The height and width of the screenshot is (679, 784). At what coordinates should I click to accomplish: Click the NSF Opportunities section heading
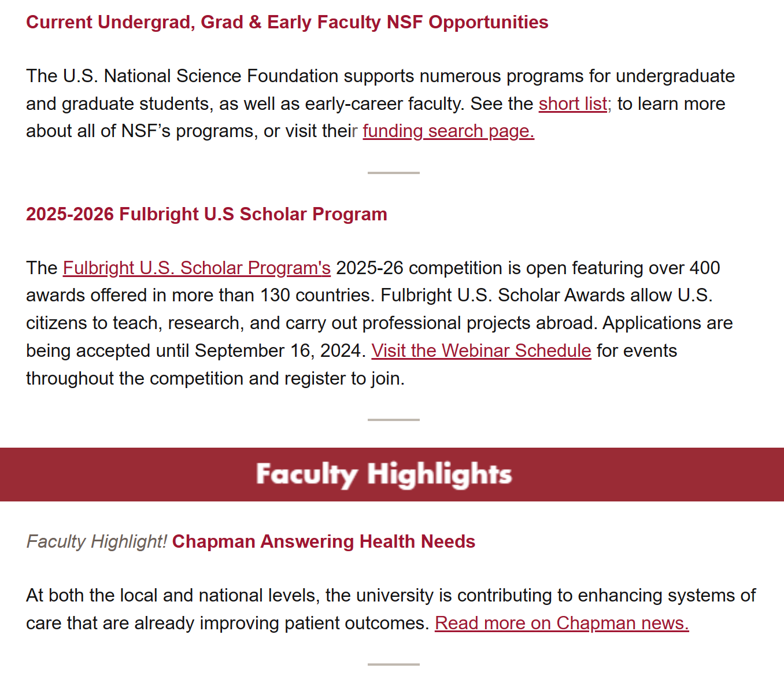pos(287,23)
